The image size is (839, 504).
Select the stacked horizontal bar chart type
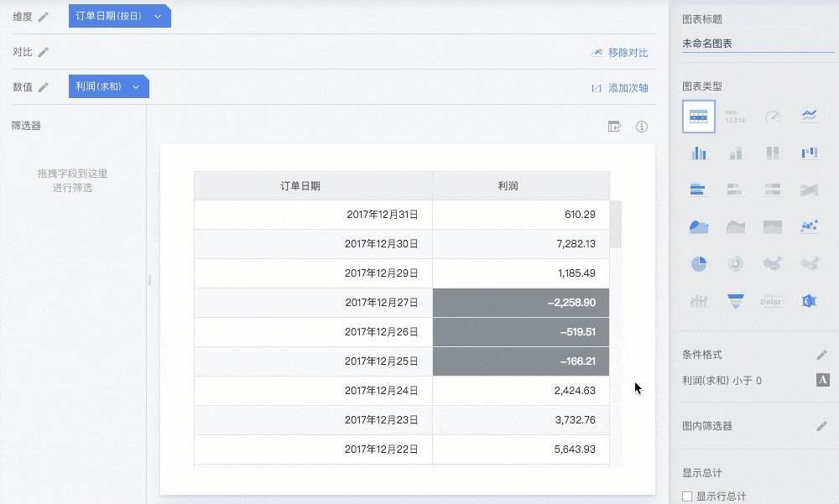[x=735, y=190]
